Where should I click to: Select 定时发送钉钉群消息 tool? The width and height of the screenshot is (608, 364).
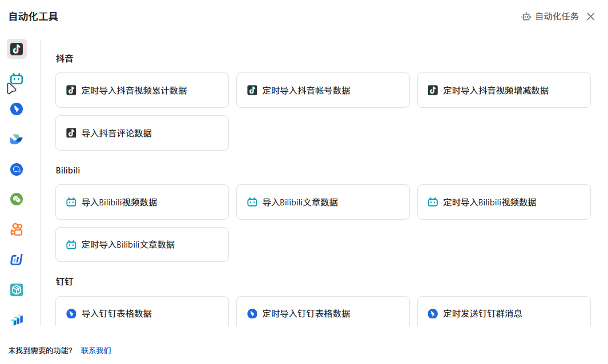tap(504, 313)
